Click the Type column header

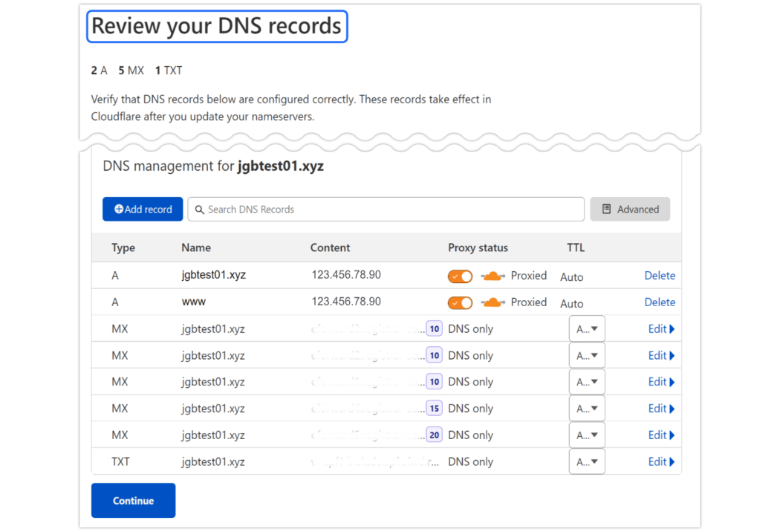123,248
